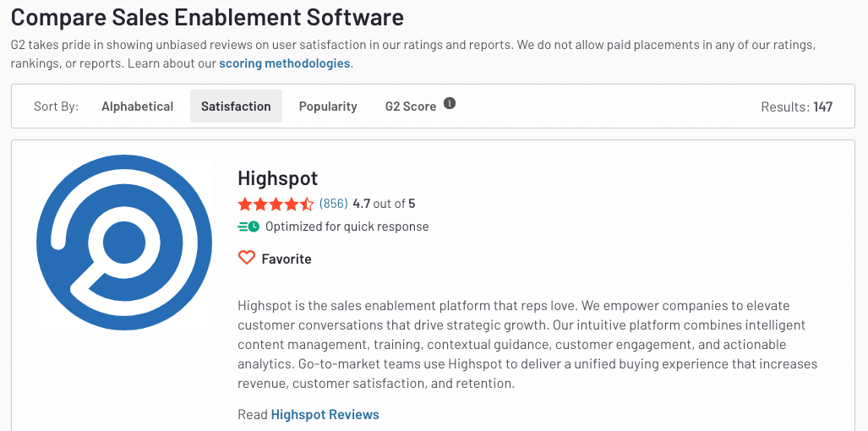Click the orange star rating for Highspot

click(x=276, y=205)
